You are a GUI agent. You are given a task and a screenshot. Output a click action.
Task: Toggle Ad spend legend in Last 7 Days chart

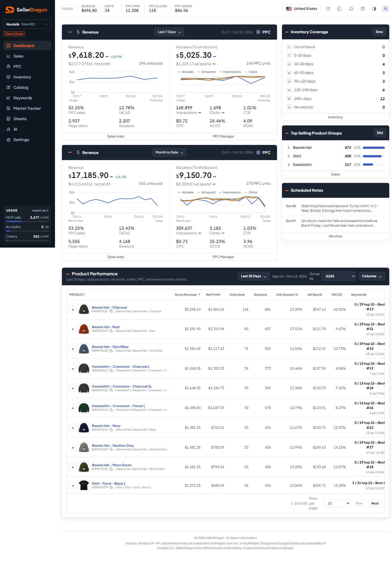[206, 72]
